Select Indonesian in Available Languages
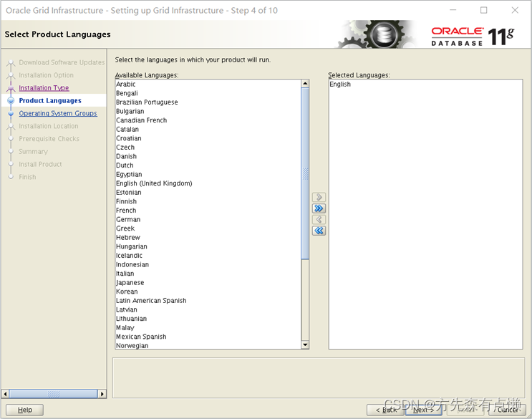Viewport: 532px width, 419px height. (x=208, y=264)
